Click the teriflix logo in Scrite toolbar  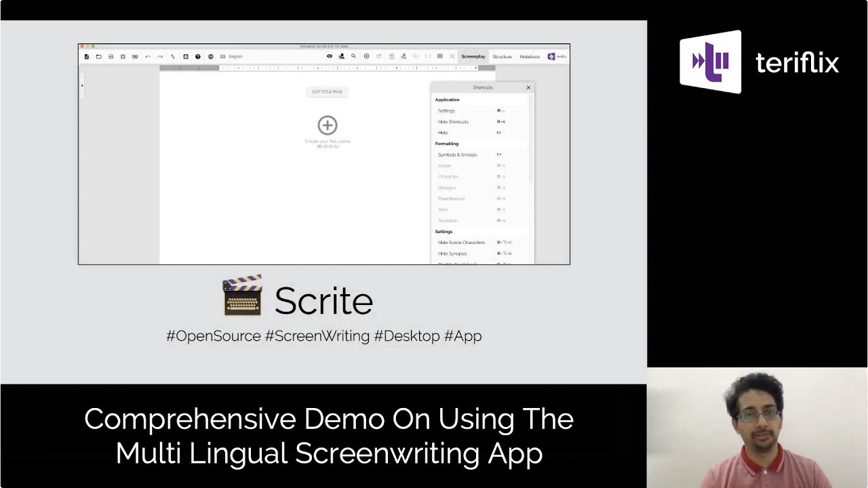click(x=557, y=56)
